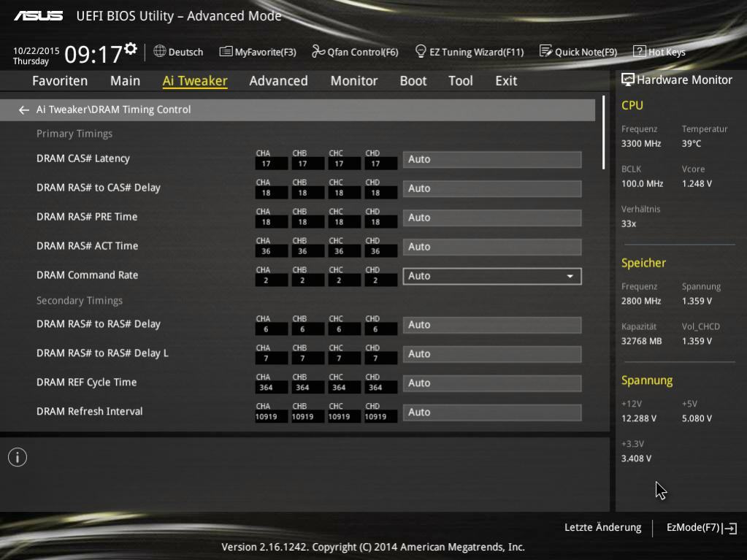
Task: Open the Advanced tab
Action: 279,80
